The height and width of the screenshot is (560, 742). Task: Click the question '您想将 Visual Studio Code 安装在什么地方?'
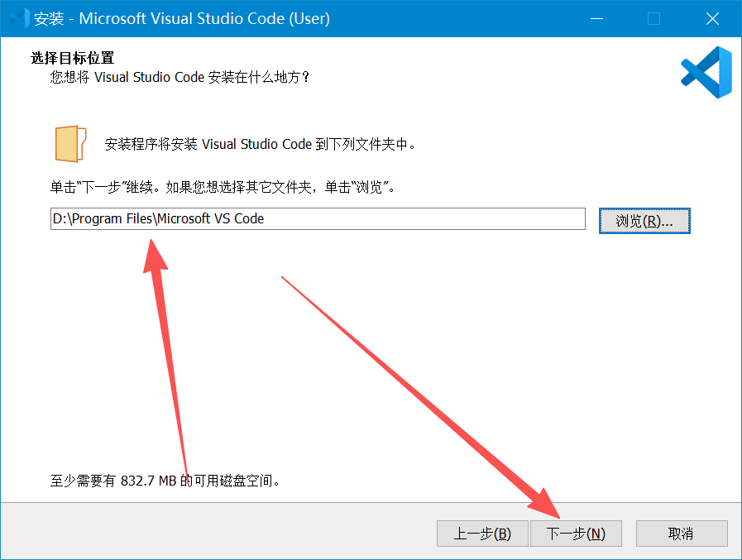click(x=180, y=77)
